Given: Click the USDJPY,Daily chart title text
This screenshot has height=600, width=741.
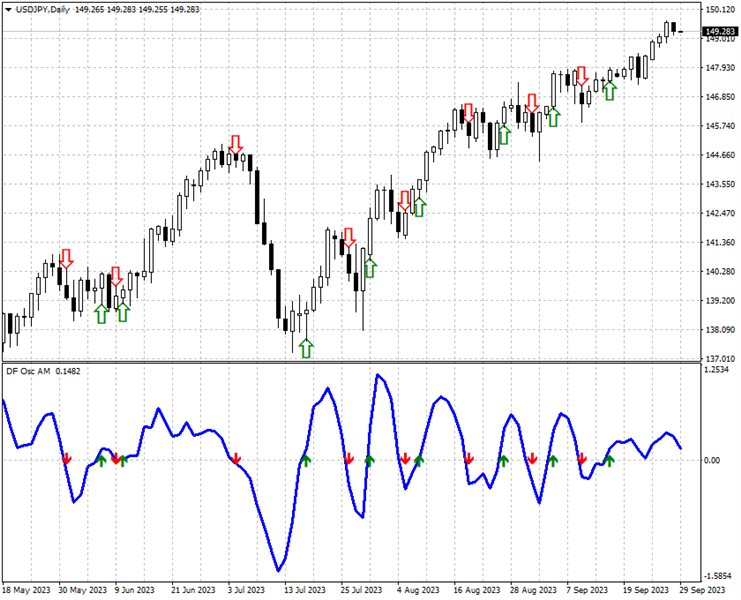Looking at the screenshot, I should [42, 9].
